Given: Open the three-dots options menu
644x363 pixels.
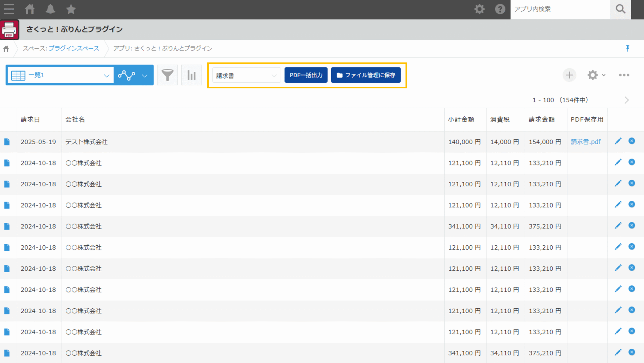Looking at the screenshot, I should (x=624, y=75).
